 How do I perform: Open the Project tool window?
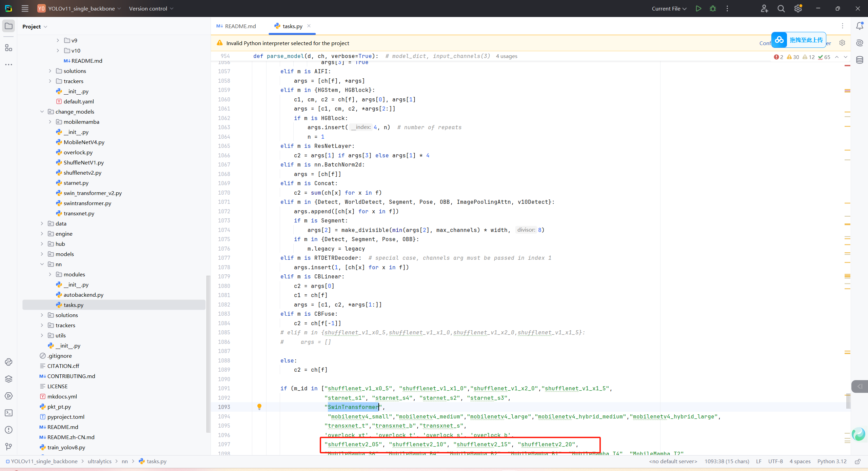(x=8, y=26)
